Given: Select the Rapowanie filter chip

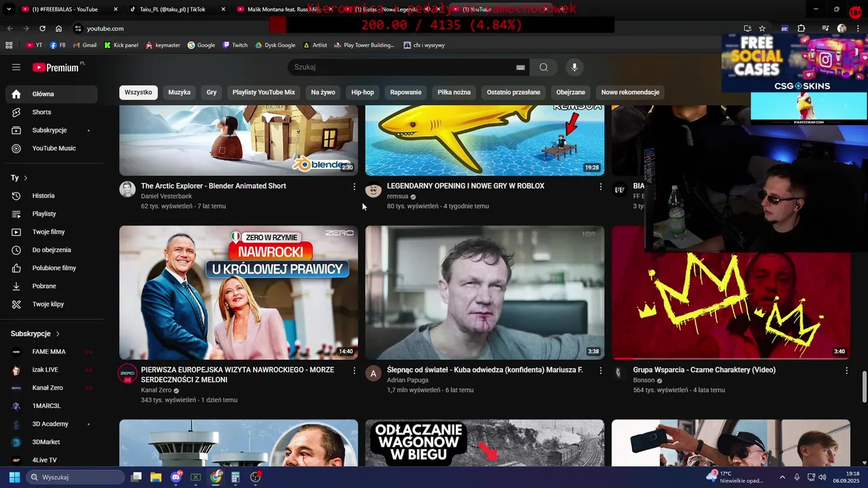Looking at the screenshot, I should 406,92.
